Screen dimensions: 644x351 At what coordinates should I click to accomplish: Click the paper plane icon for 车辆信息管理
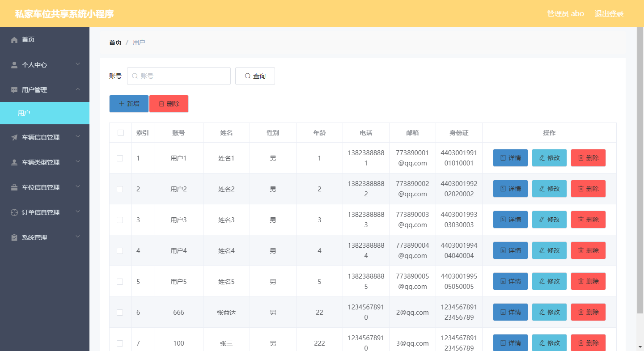pos(14,138)
